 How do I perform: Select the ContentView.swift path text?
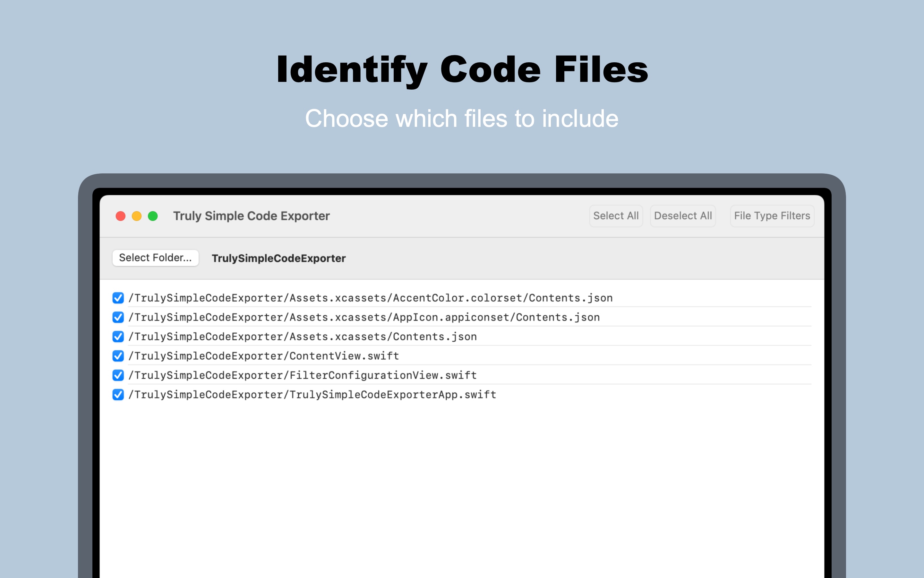point(263,356)
